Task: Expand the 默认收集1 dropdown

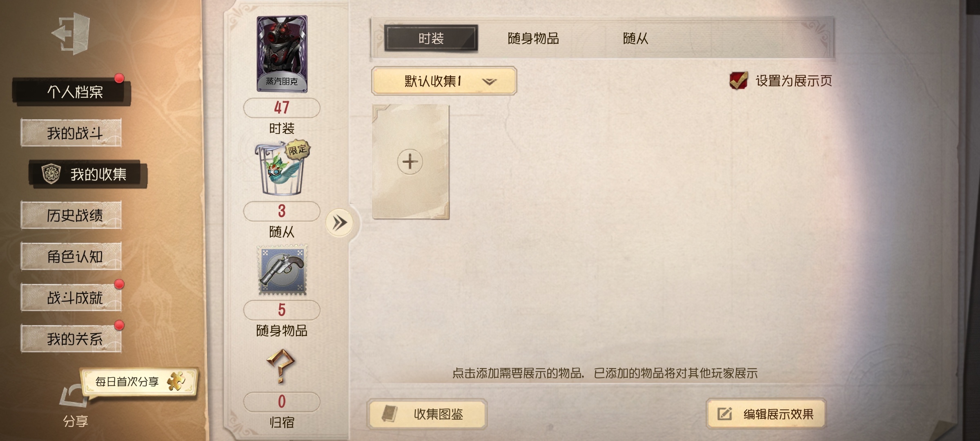Action: tap(444, 81)
